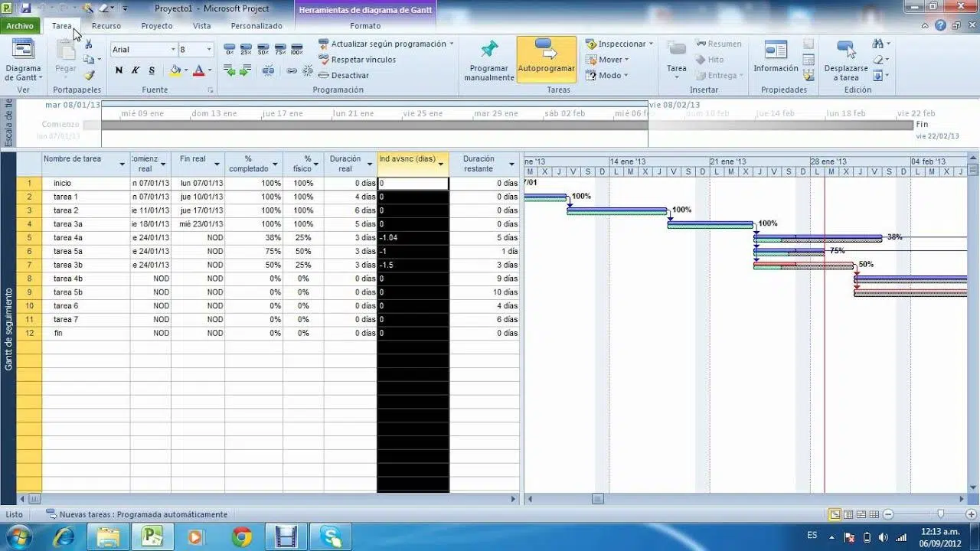The image size is (980, 551).
Task: Open the Recurso ribbon tab
Action: [x=106, y=26]
